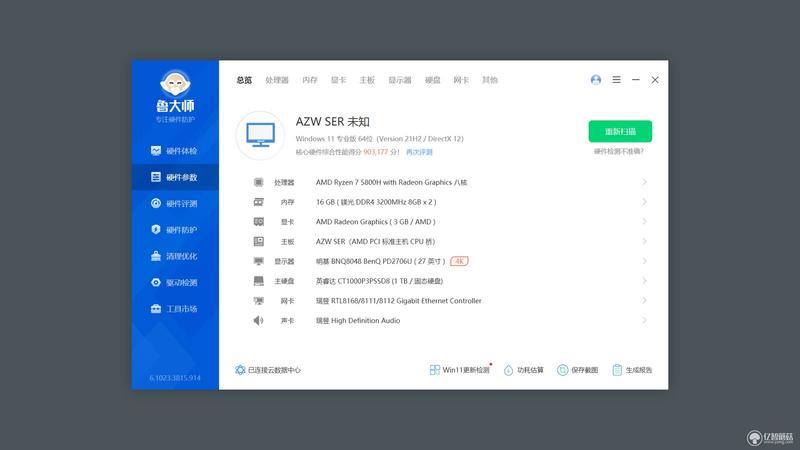The width and height of the screenshot is (800, 450).
Task: Expand the 网卡 row chevron
Action: coord(644,301)
